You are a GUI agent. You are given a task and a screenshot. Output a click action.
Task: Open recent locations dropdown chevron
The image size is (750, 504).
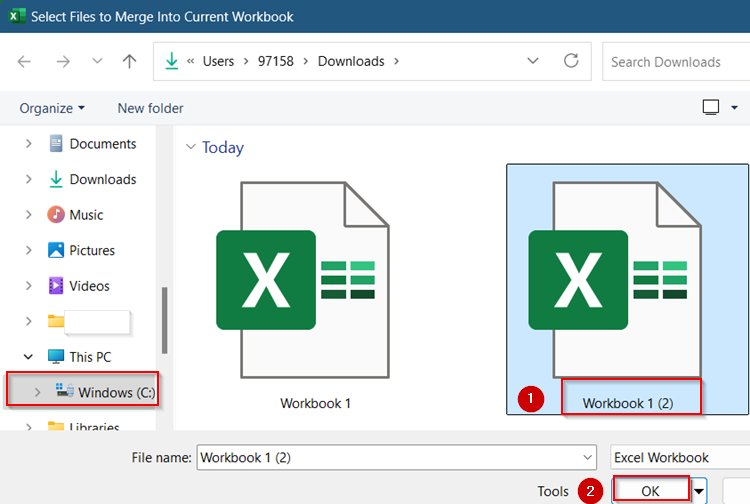tap(97, 61)
